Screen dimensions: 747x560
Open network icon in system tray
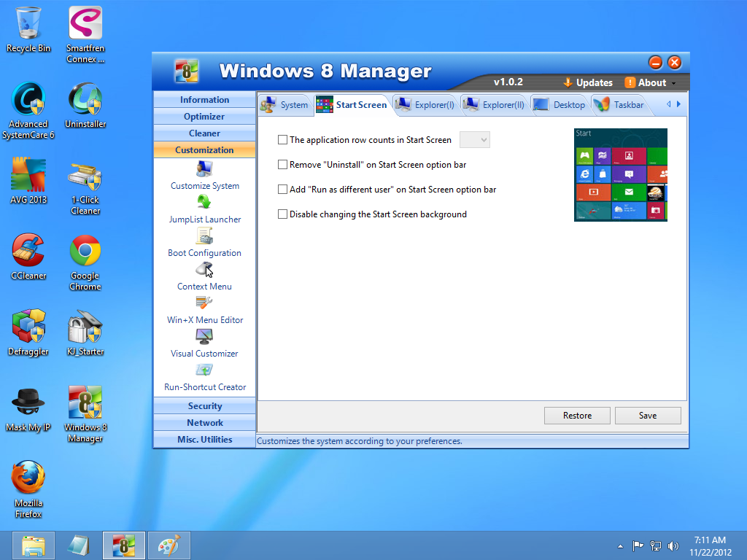[x=656, y=546]
